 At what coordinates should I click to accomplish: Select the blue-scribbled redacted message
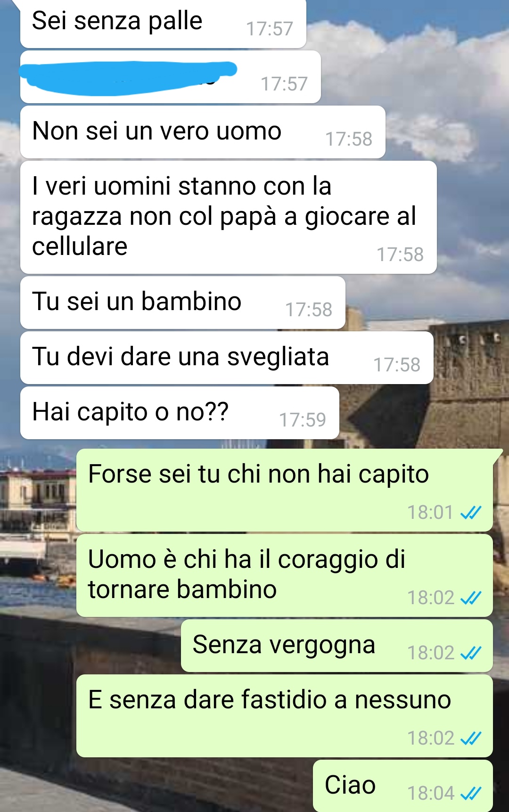[171, 77]
